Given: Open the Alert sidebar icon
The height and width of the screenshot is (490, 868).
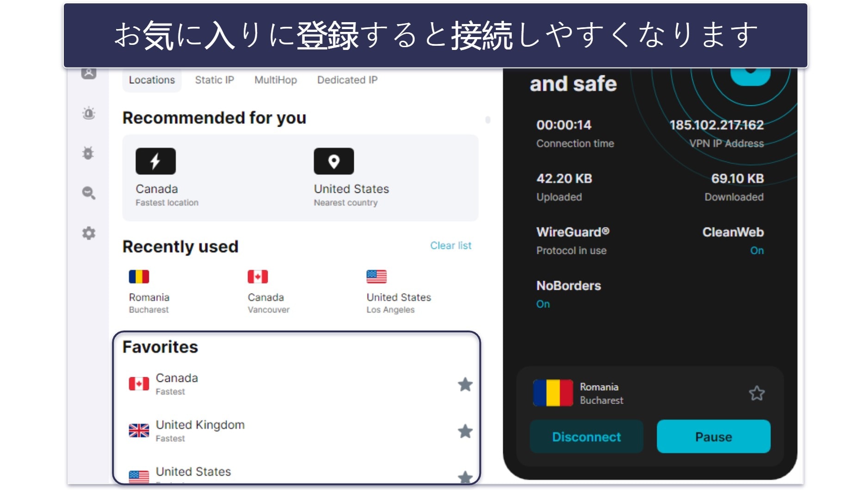Looking at the screenshot, I should 88,113.
